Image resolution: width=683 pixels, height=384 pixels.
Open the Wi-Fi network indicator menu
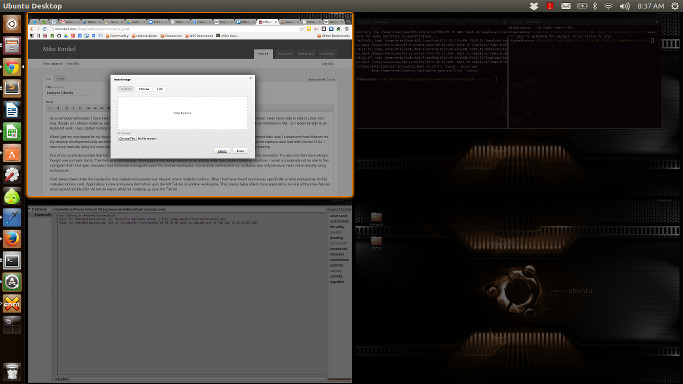click(609, 6)
